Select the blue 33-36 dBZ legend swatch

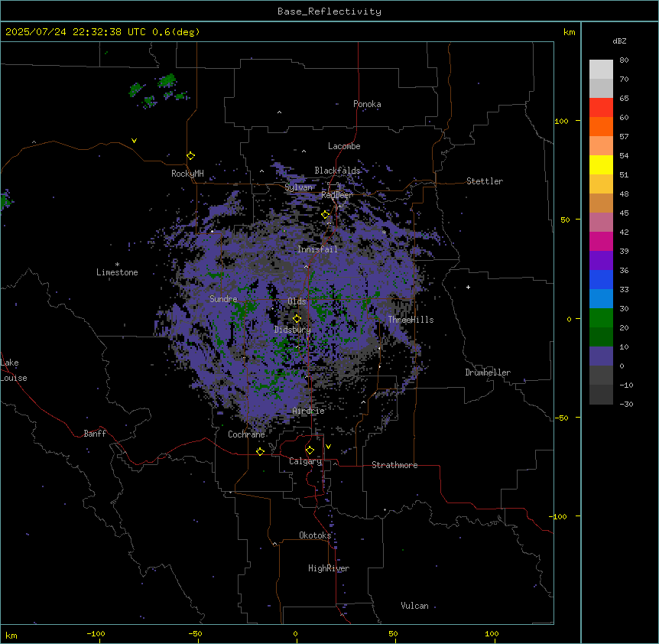point(601,279)
